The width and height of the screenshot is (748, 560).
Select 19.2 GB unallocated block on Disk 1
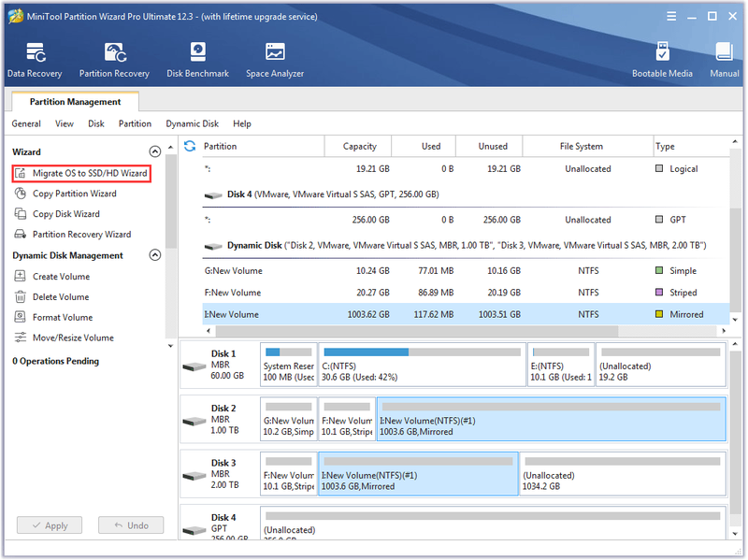pos(661,365)
